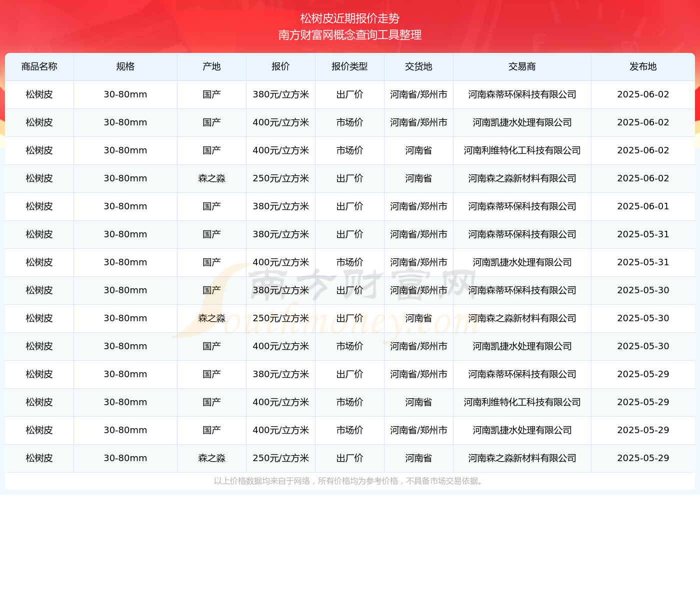Click 森之淼 origin cell in the 2025-05-30 row
The height and width of the screenshot is (602, 700).
(x=211, y=318)
